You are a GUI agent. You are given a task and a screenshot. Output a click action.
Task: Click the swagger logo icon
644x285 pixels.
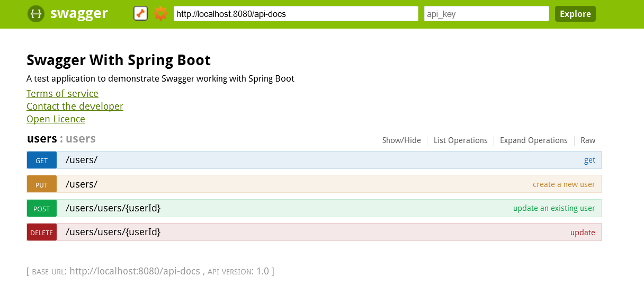36,14
